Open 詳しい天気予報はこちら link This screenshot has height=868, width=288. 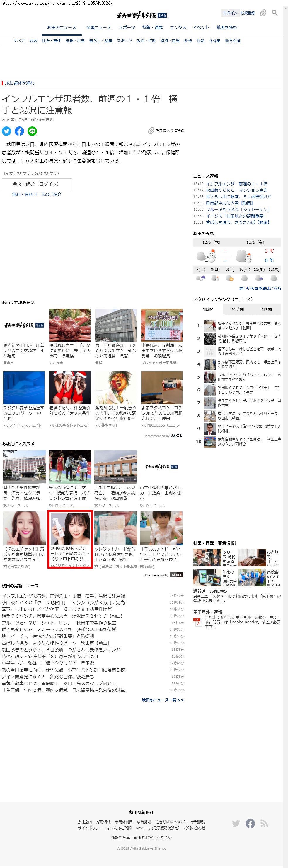[260, 288]
